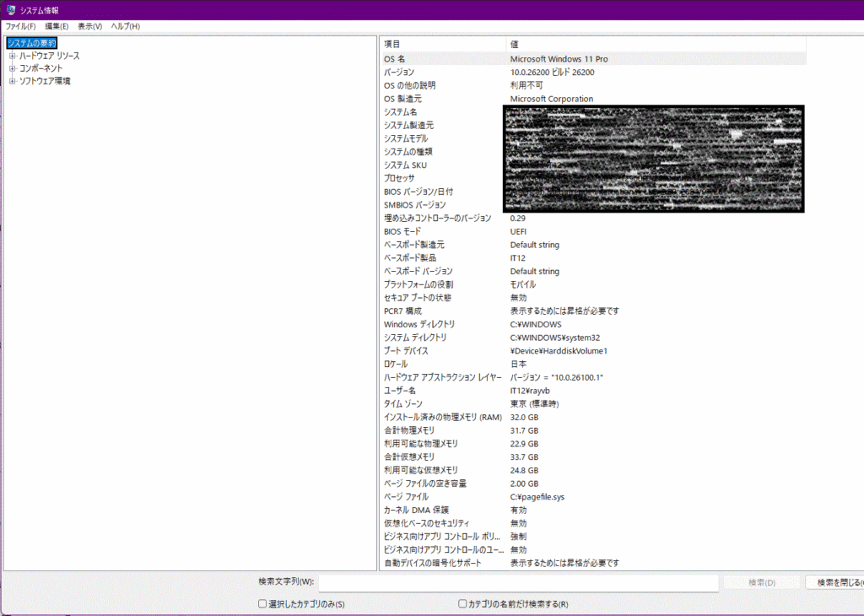Select the システム製造元 row label

pyautogui.click(x=409, y=125)
